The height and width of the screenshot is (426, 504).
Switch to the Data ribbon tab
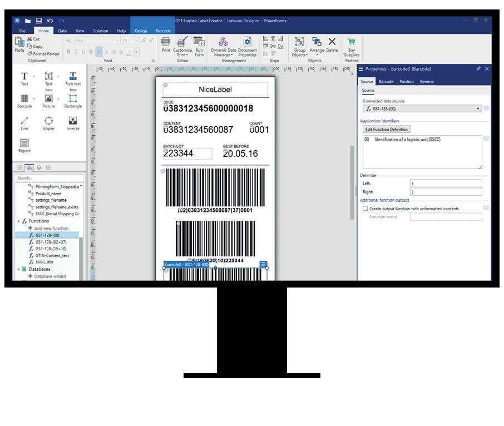point(62,31)
